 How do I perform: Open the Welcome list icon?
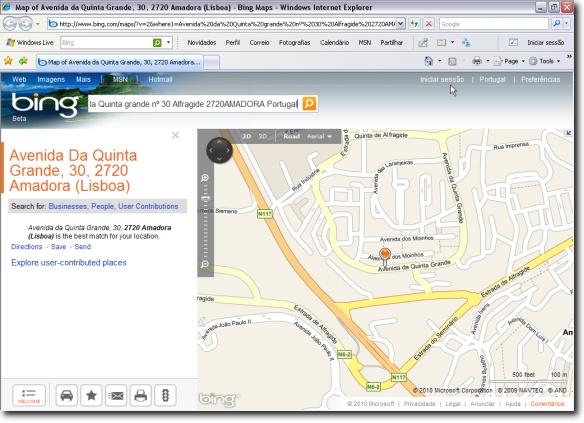coord(29,395)
